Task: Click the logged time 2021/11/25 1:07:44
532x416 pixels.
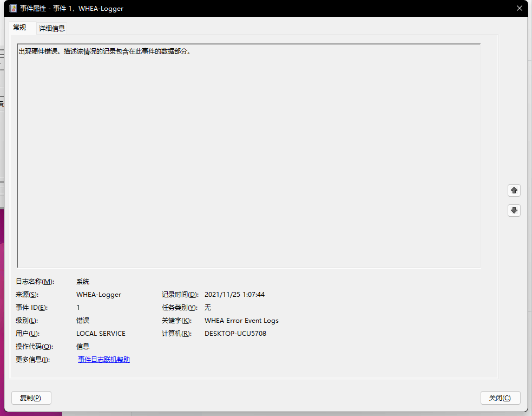Action: click(x=234, y=295)
